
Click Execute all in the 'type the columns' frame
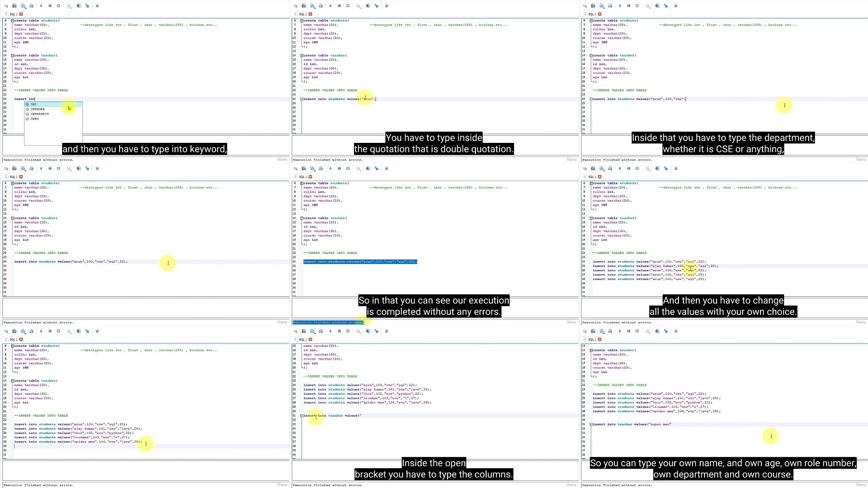tap(330, 331)
